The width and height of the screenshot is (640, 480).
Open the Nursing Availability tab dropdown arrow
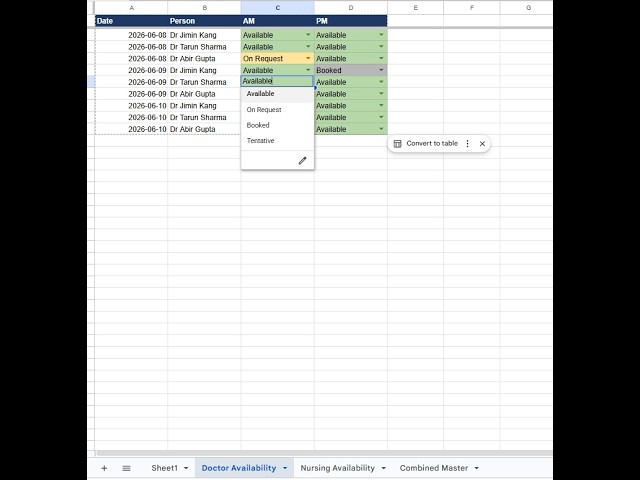[383, 468]
